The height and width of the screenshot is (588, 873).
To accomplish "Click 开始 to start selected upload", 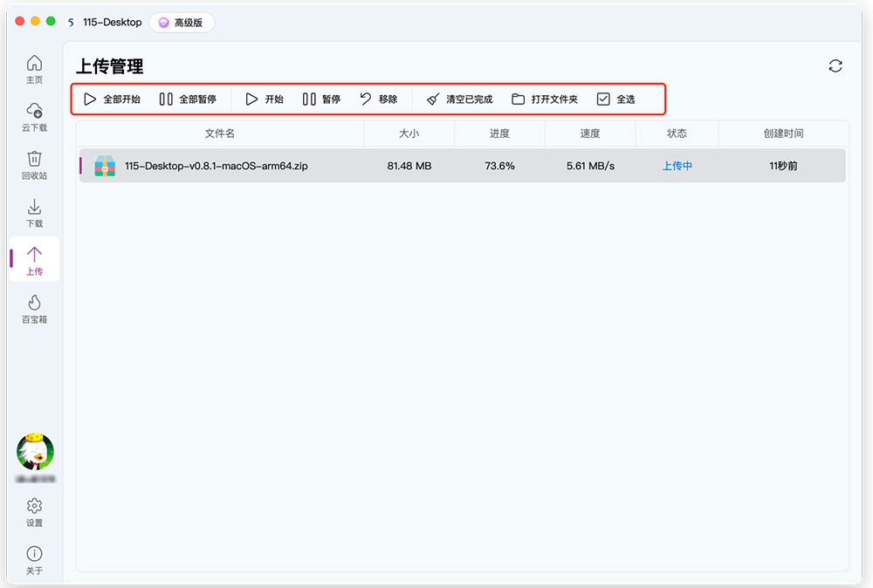I will (x=265, y=99).
